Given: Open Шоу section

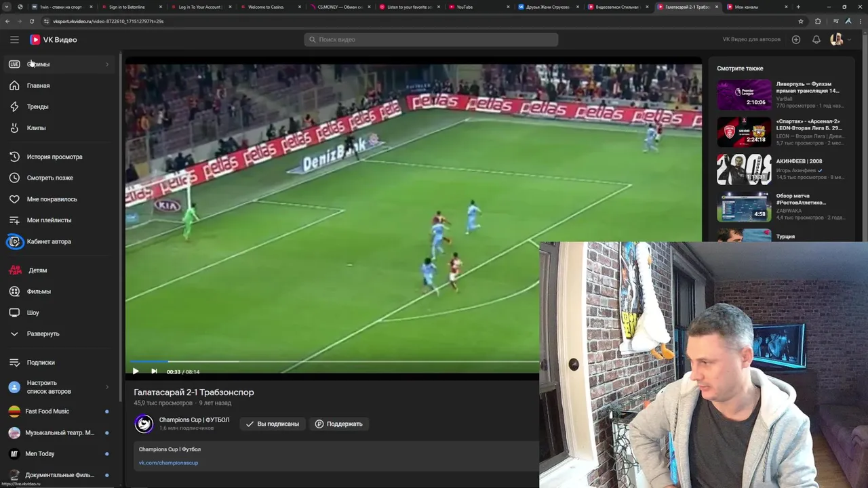Looking at the screenshot, I should coord(59,312).
